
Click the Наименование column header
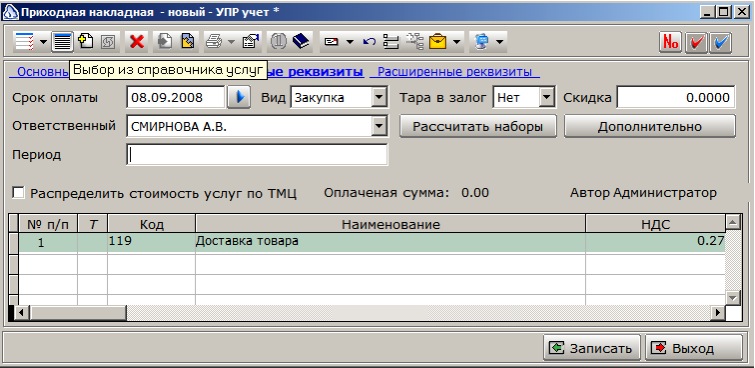(391, 224)
